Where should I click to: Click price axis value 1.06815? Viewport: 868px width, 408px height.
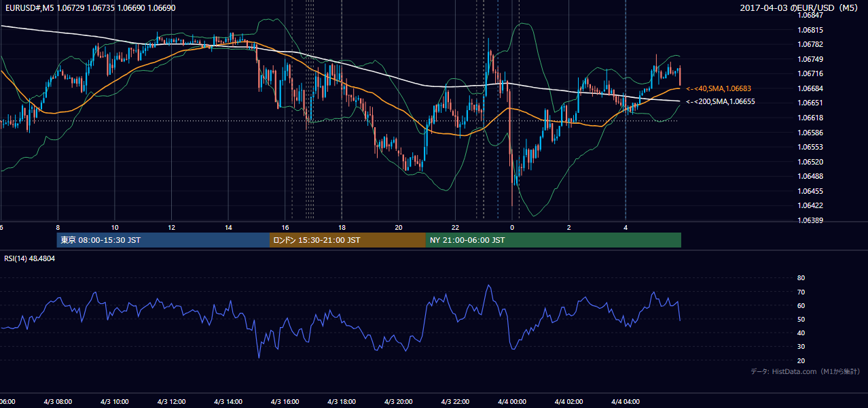(x=810, y=30)
